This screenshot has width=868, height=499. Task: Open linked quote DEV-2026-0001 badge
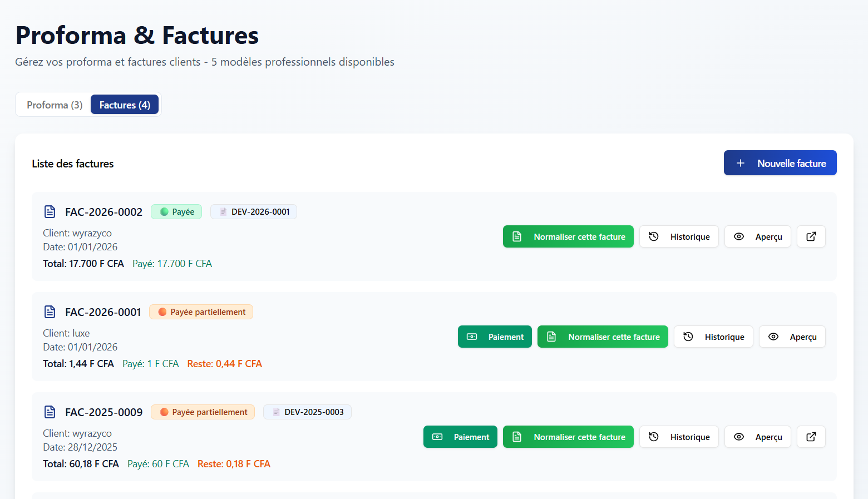pos(254,212)
